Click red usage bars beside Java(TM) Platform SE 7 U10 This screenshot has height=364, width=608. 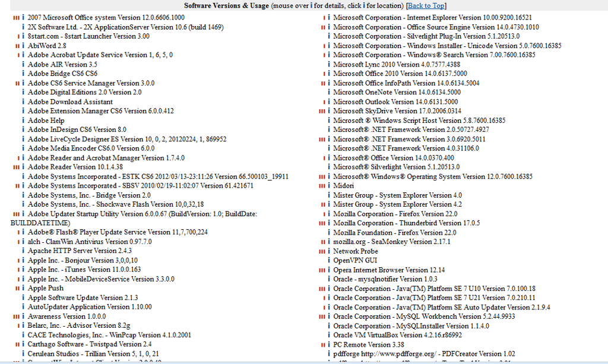pyautogui.click(x=322, y=289)
